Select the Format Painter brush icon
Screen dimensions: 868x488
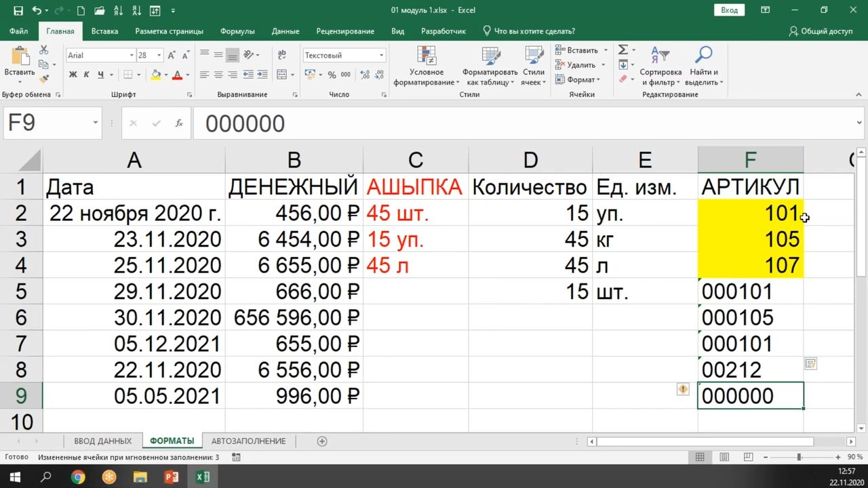point(44,79)
